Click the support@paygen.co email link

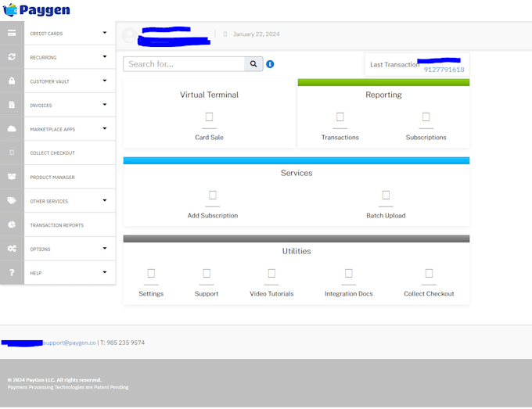pos(70,343)
